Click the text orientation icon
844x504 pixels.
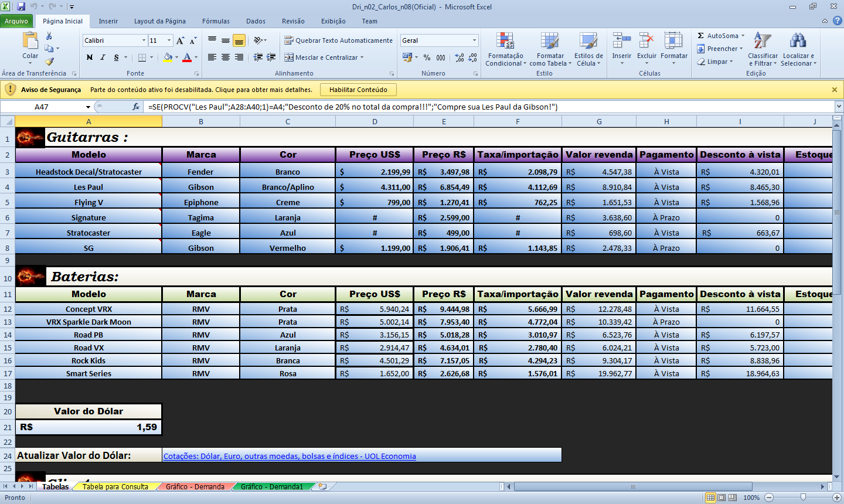pyautogui.click(x=258, y=40)
